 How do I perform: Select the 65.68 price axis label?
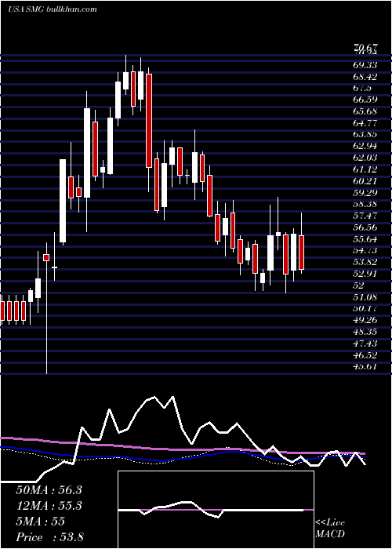pos(365,111)
